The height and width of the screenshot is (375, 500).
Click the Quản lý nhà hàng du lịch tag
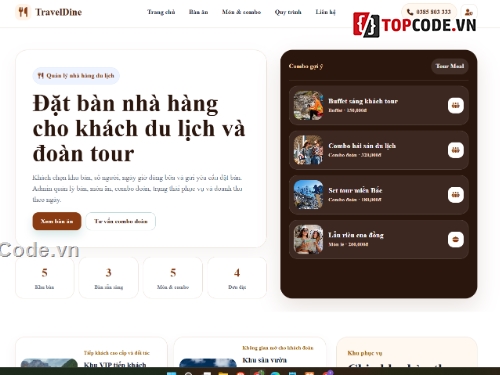pyautogui.click(x=76, y=76)
